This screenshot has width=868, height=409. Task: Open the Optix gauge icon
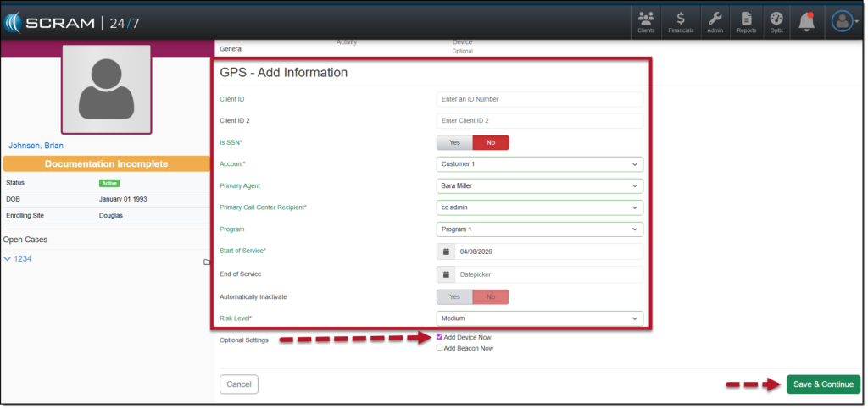tap(776, 21)
